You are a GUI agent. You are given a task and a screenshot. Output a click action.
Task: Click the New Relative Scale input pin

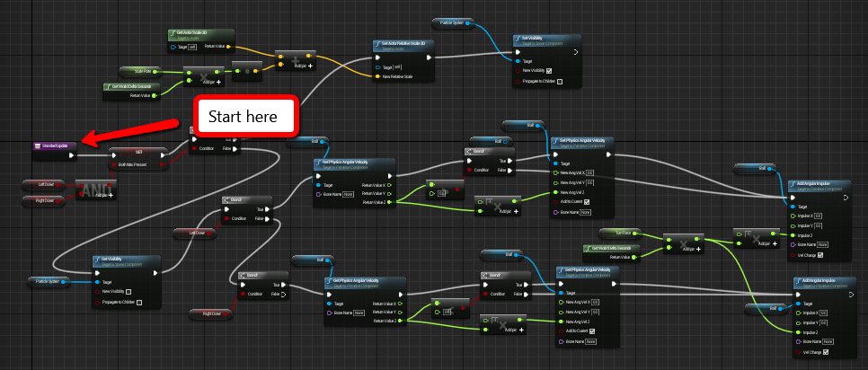[377, 76]
